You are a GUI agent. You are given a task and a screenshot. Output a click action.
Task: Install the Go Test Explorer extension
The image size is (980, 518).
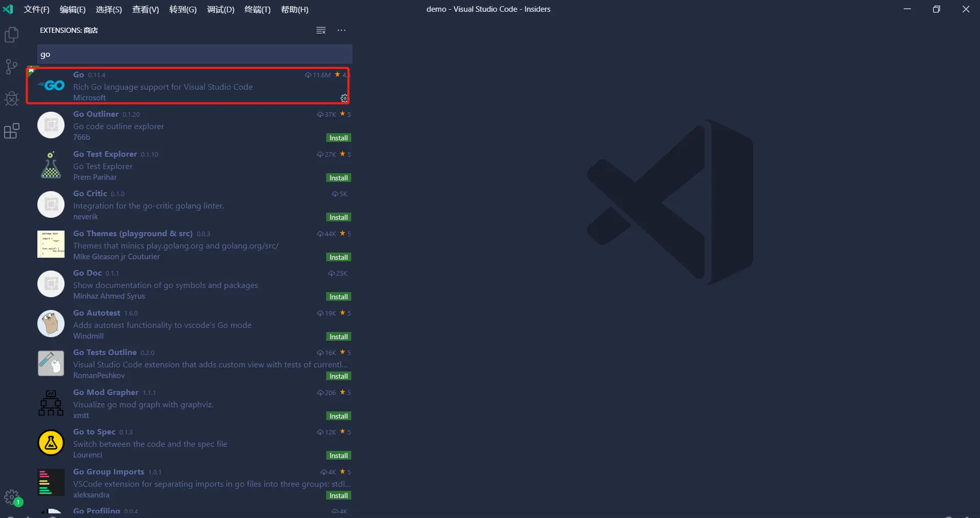point(338,178)
